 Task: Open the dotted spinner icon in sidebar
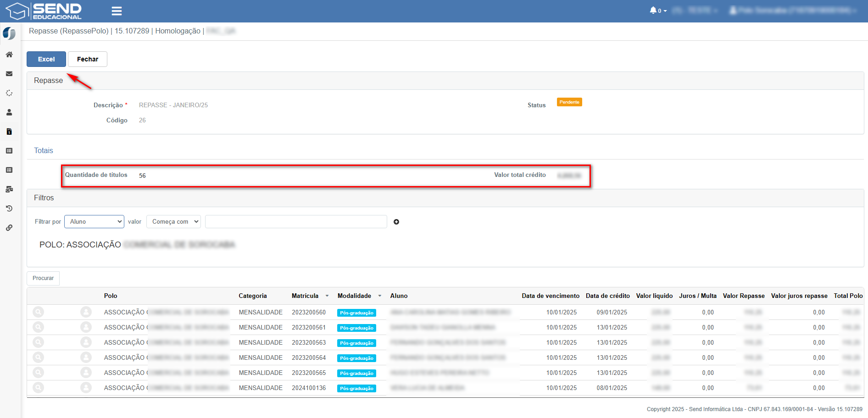tap(9, 93)
